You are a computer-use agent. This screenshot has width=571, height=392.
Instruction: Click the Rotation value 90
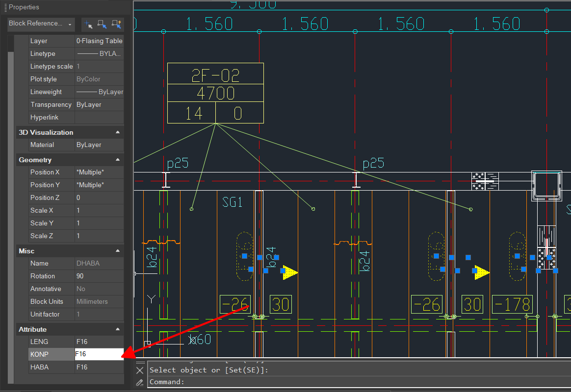click(x=99, y=276)
